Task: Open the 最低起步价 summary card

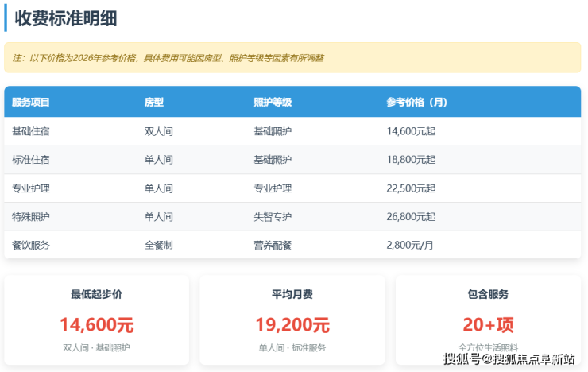Action: coord(97,320)
